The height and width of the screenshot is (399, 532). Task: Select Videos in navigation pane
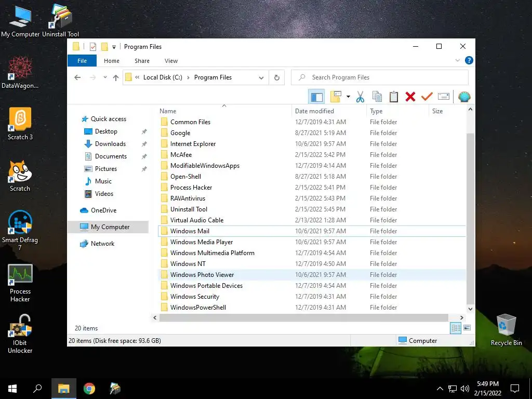click(x=104, y=194)
